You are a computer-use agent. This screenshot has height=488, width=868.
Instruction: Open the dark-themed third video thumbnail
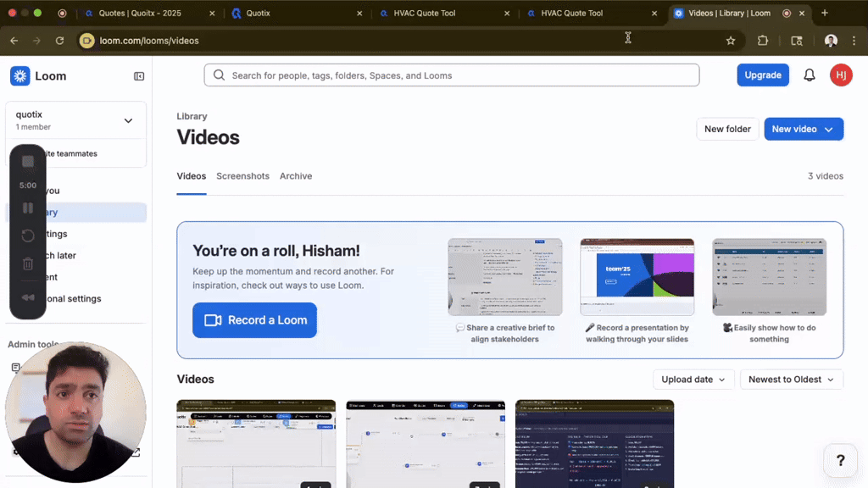click(594, 444)
